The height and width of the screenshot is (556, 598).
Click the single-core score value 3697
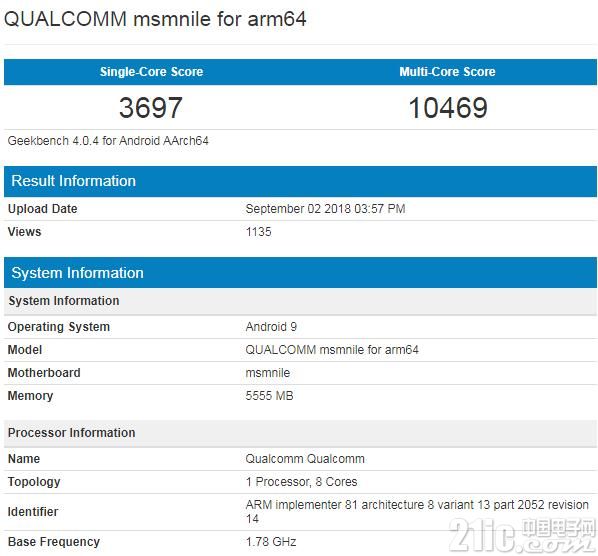click(151, 108)
